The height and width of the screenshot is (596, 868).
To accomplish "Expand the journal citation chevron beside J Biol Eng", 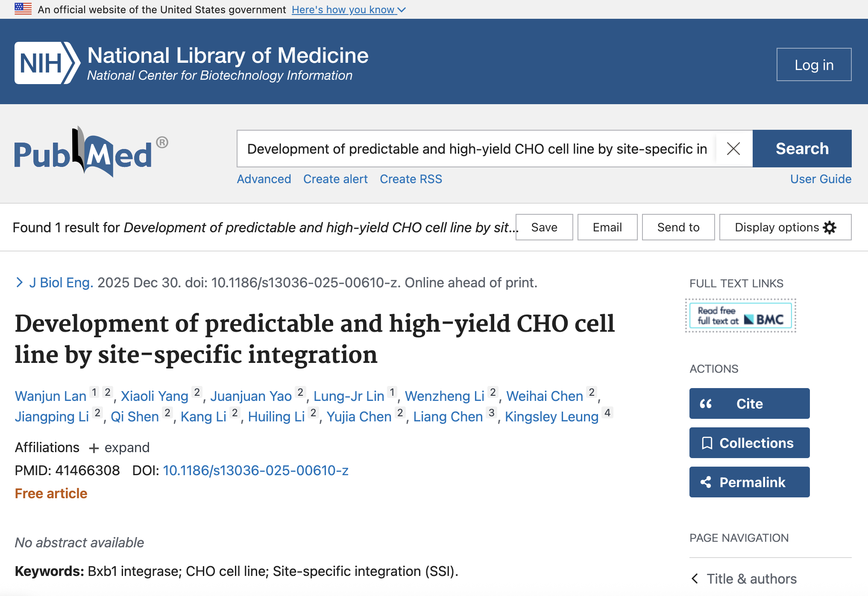I will click(x=19, y=282).
